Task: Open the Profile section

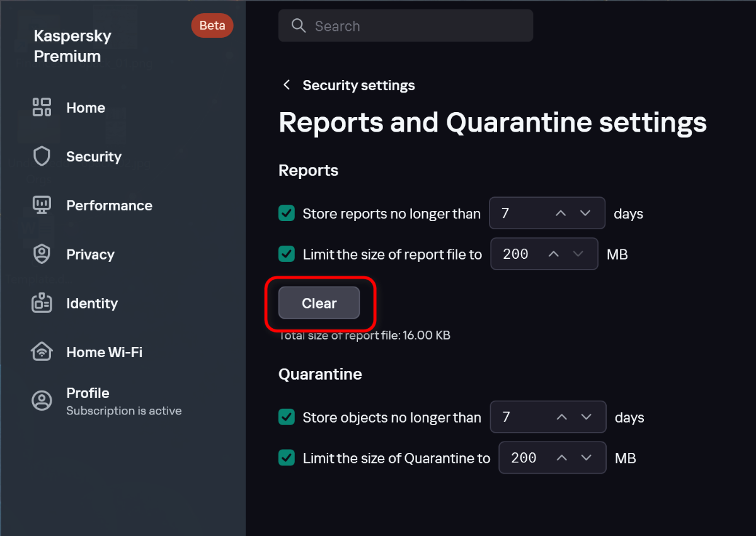Action: (x=88, y=393)
